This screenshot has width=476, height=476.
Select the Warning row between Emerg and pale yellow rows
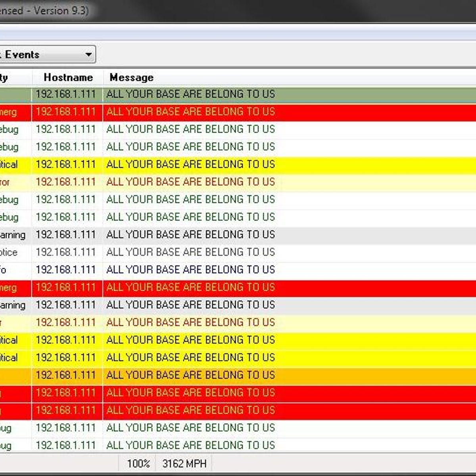(x=190, y=305)
